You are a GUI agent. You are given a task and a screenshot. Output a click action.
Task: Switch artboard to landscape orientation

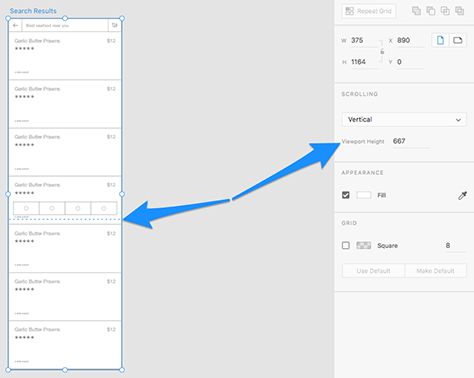pos(458,41)
